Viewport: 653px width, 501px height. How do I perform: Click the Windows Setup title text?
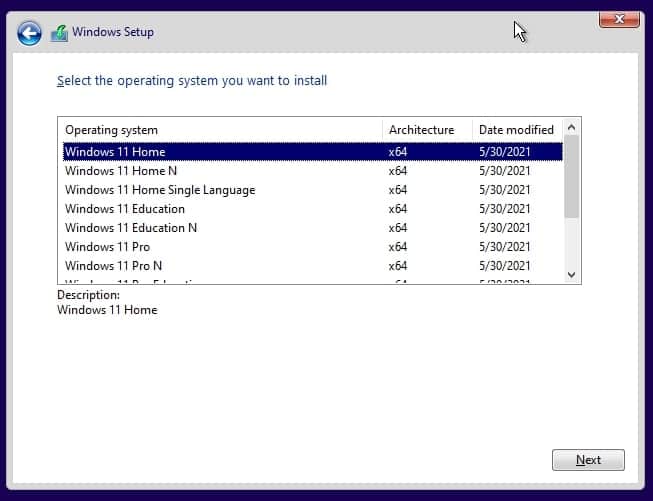tap(113, 33)
